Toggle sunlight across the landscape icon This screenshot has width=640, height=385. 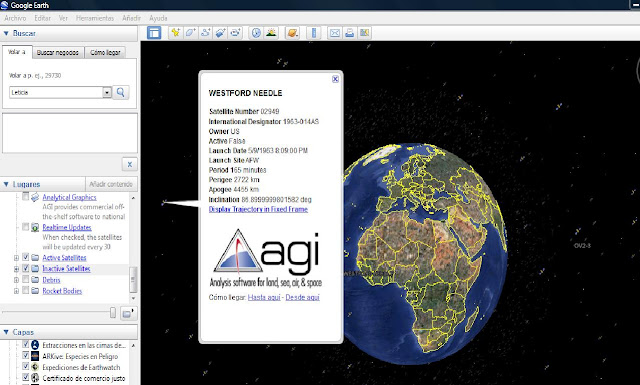[271, 33]
